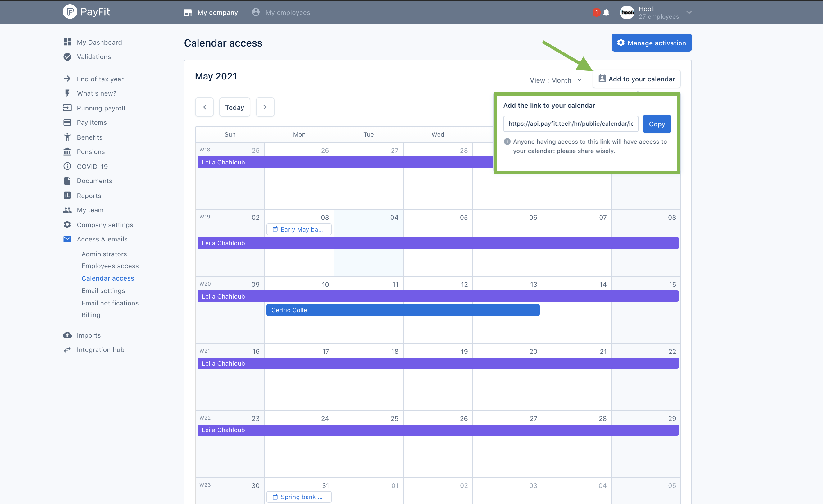The image size is (823, 504).
Task: Click the Reports chart icon
Action: [67, 195]
